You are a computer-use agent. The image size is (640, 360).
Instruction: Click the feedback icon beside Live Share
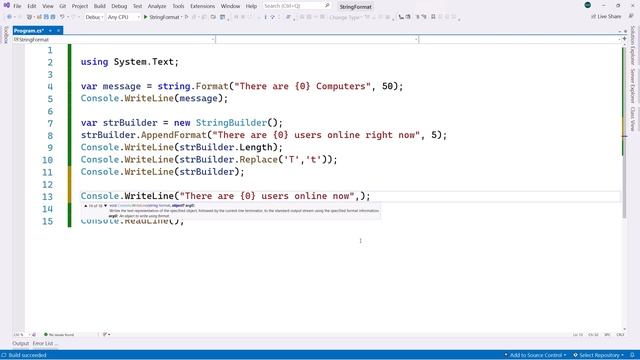pos(631,16)
